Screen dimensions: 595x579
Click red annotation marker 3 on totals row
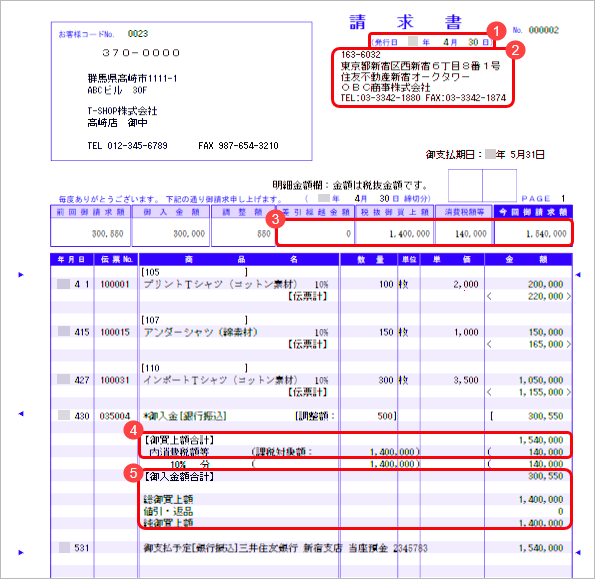click(x=275, y=219)
